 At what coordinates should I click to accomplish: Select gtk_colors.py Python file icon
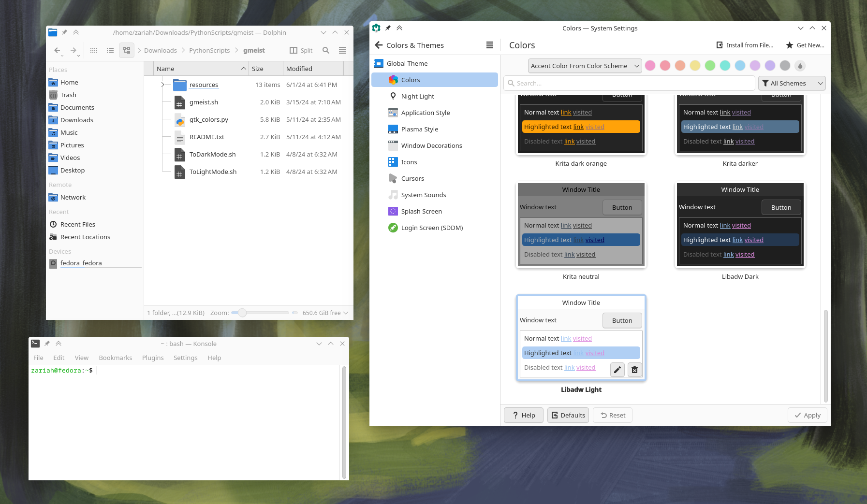(x=180, y=119)
